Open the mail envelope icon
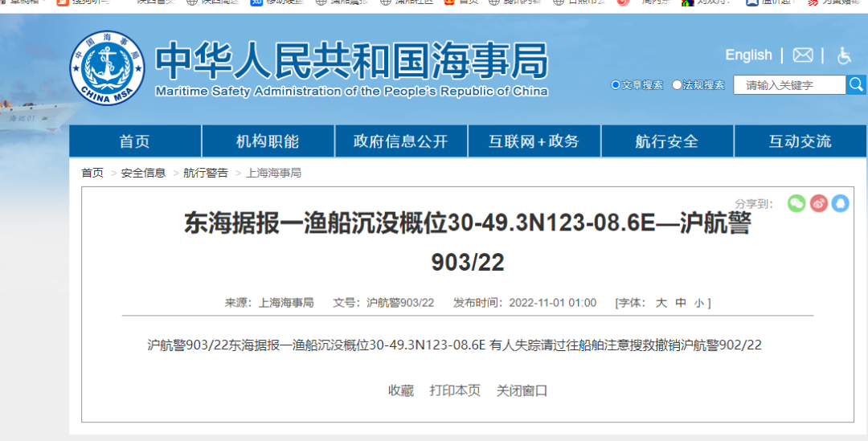This screenshot has width=868, height=441. pos(802,55)
